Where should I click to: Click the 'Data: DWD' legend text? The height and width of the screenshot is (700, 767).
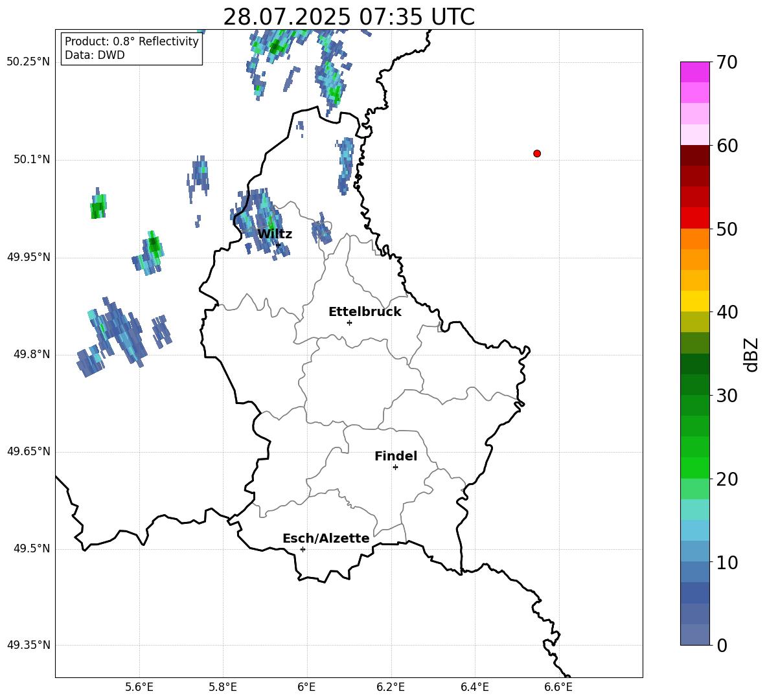pyautogui.click(x=95, y=55)
